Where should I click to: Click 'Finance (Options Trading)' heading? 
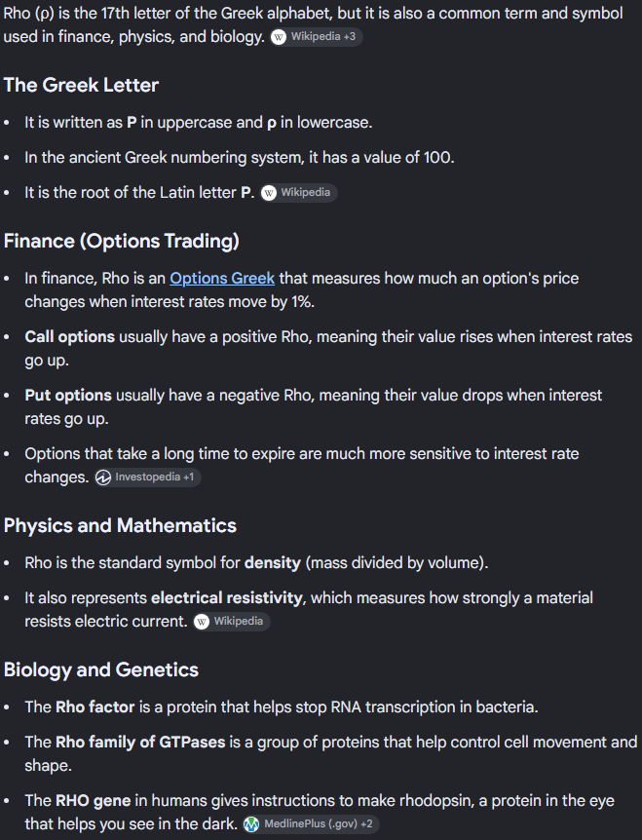[x=122, y=241]
